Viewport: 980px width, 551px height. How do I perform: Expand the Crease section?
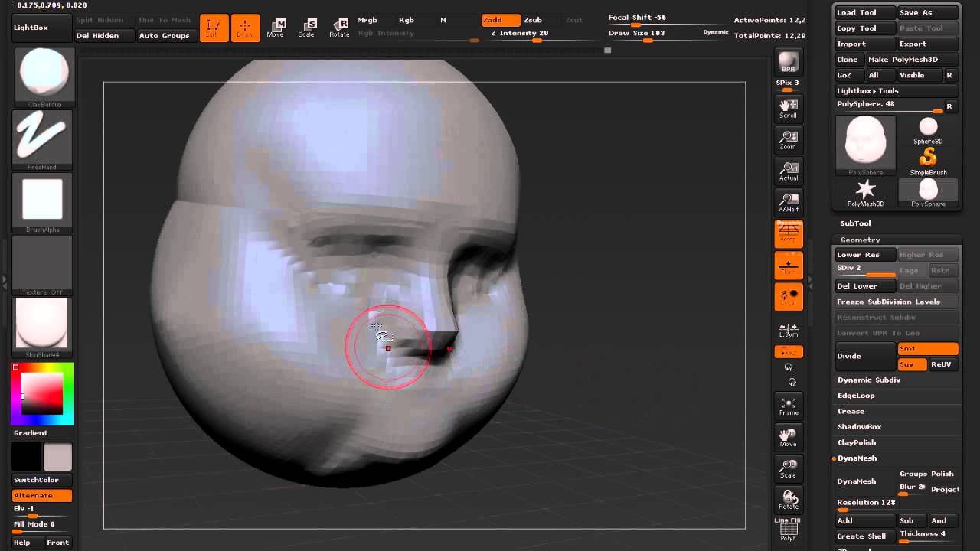click(x=851, y=411)
